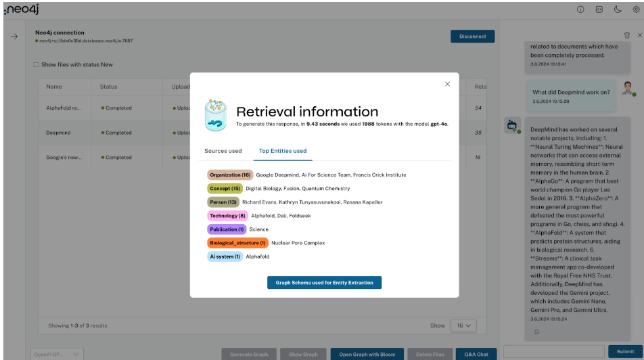644x360 pixels.
Task: Click the Neo4j connection URI text
Action: [x=86, y=41]
